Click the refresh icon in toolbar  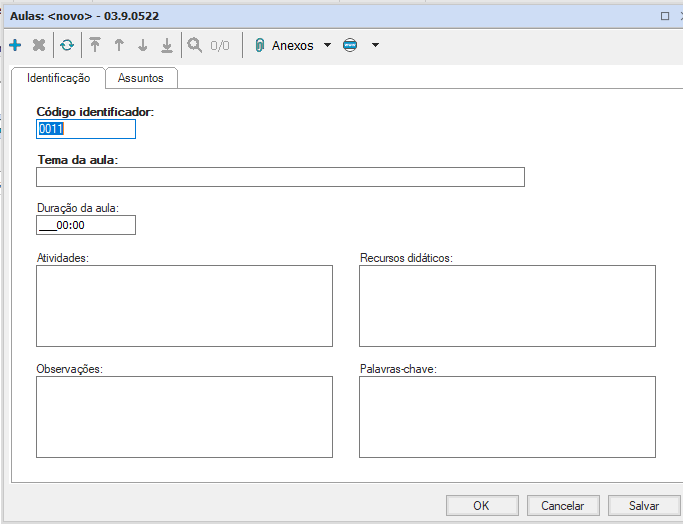[x=67, y=45]
